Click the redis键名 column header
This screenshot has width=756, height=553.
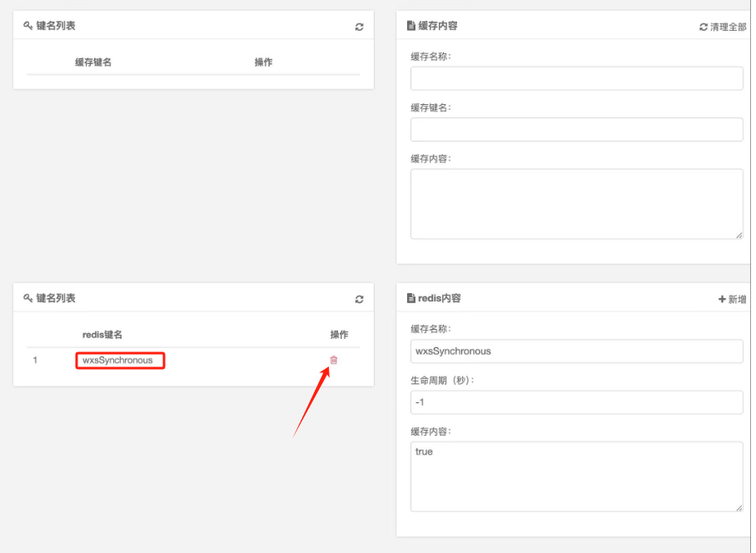pyautogui.click(x=102, y=334)
